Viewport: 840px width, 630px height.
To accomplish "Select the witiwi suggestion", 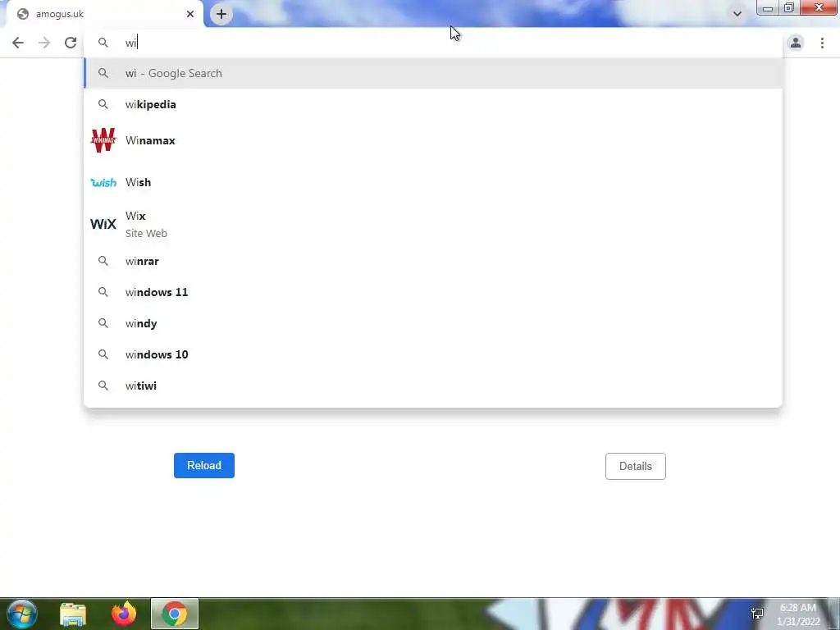I will coord(433,386).
